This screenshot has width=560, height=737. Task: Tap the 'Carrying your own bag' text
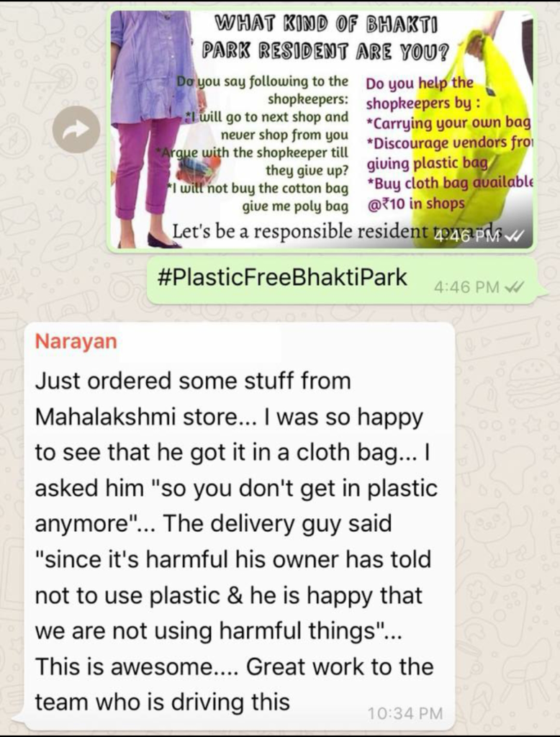coord(448,123)
